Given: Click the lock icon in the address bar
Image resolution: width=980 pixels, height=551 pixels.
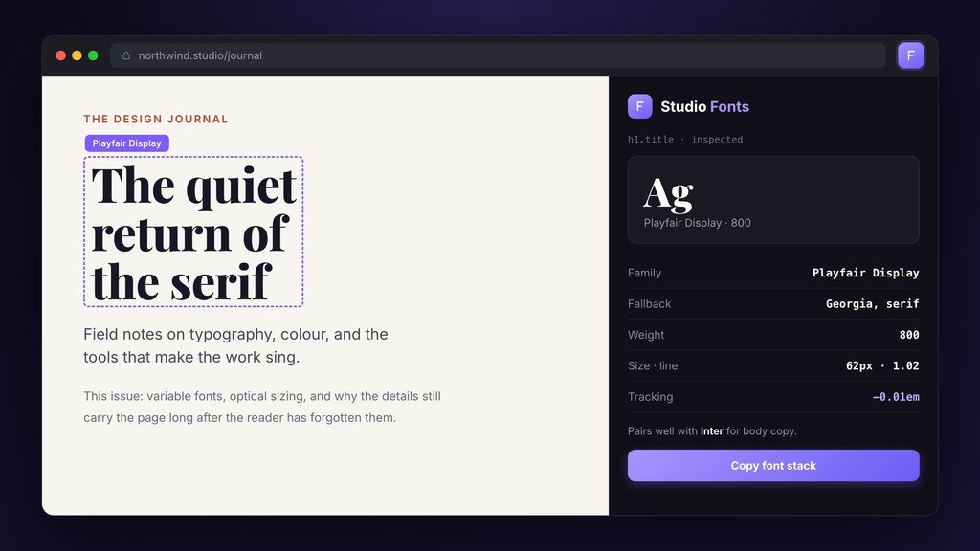Looking at the screenshot, I should [126, 55].
